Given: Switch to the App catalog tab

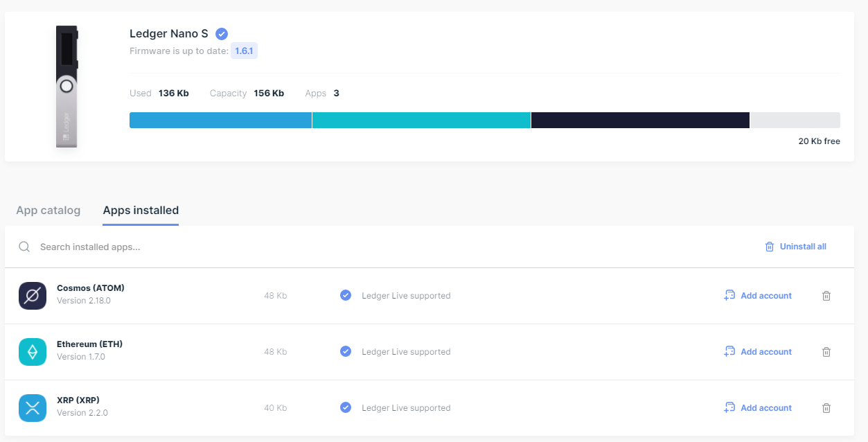Looking at the screenshot, I should click(48, 210).
